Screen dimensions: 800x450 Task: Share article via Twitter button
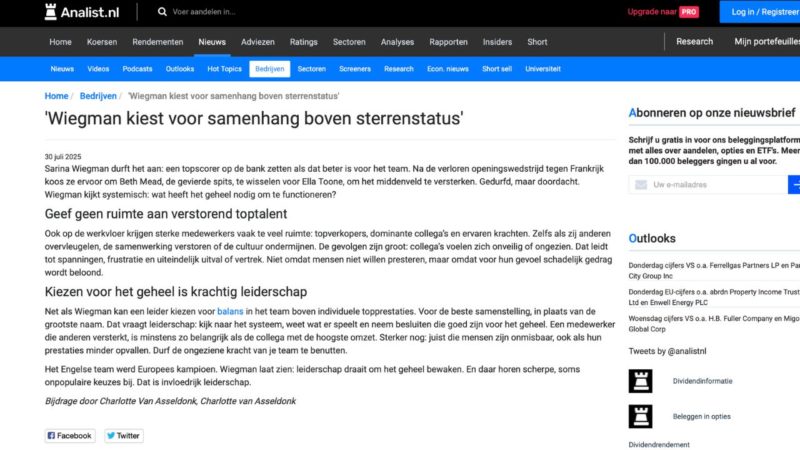(123, 435)
